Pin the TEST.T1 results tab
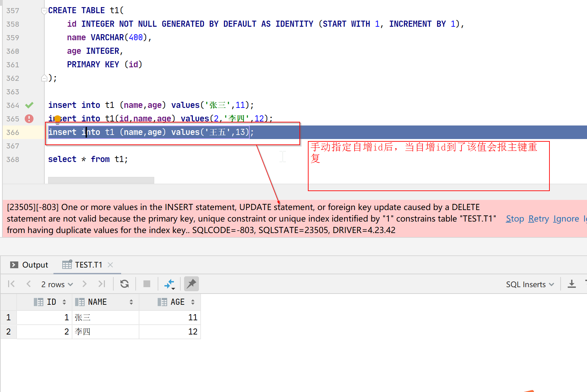 tap(191, 284)
